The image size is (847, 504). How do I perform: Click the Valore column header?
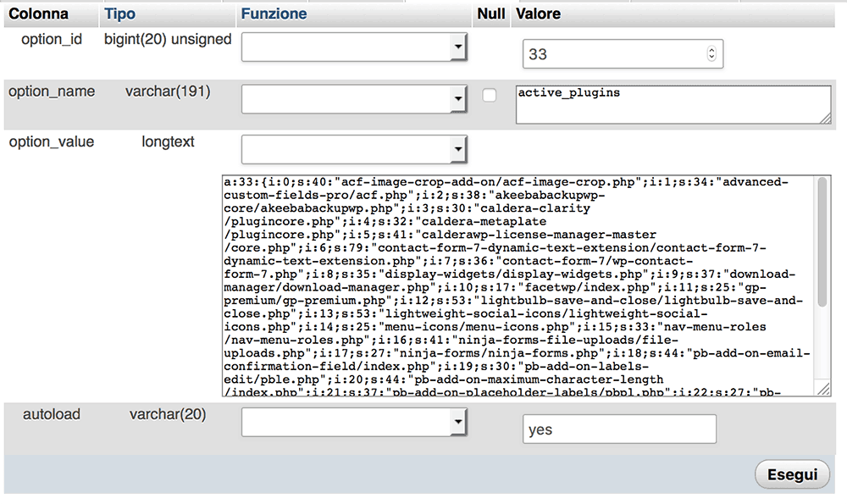click(x=538, y=14)
